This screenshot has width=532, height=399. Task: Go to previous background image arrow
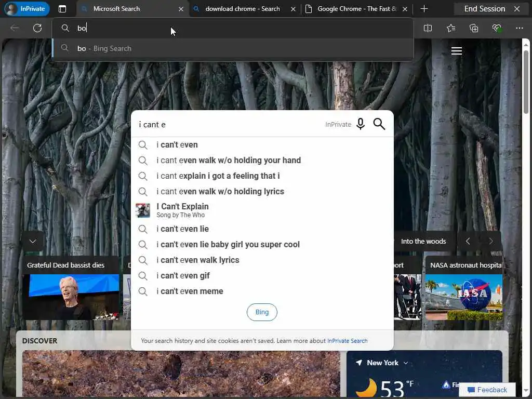point(468,241)
